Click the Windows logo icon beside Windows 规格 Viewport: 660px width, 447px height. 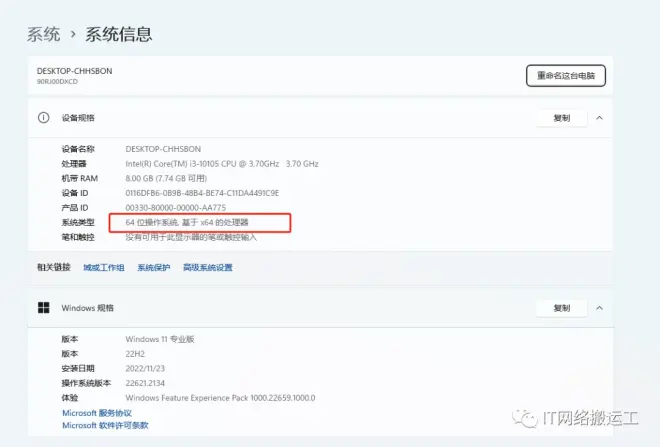(43, 308)
